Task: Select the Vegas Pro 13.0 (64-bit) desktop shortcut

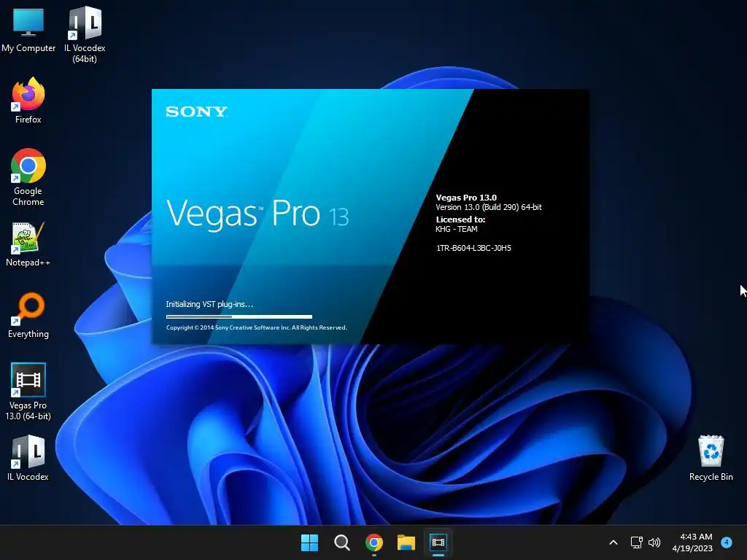Action: pyautogui.click(x=28, y=392)
